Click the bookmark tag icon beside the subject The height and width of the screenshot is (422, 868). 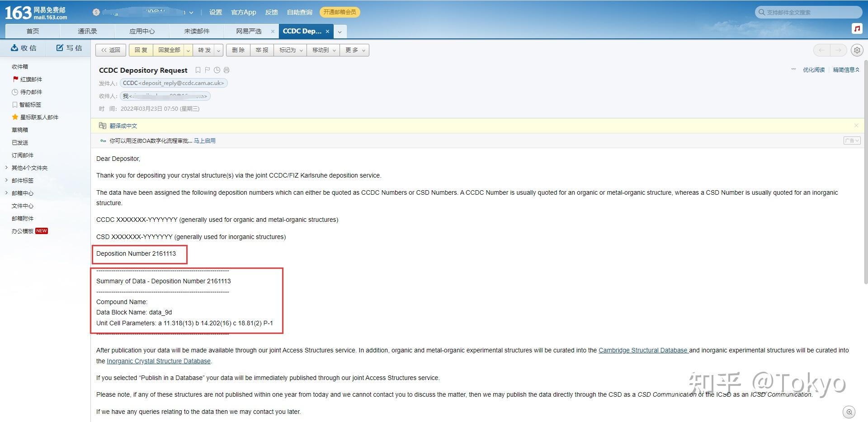(198, 70)
